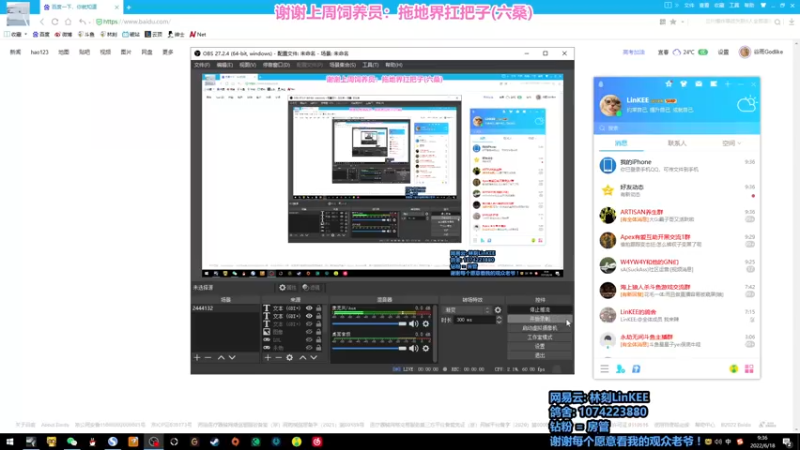Open the Windows Start menu
This screenshot has width=800, height=450.
[10, 442]
